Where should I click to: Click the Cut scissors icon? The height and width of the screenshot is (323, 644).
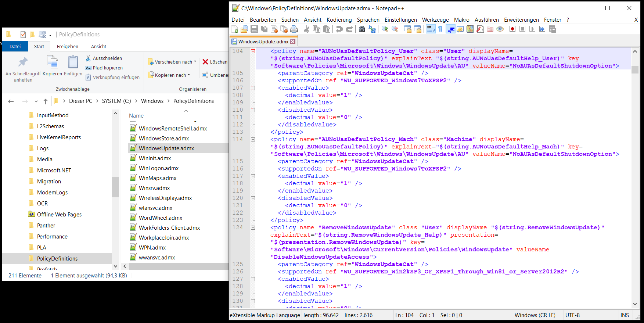(306, 29)
